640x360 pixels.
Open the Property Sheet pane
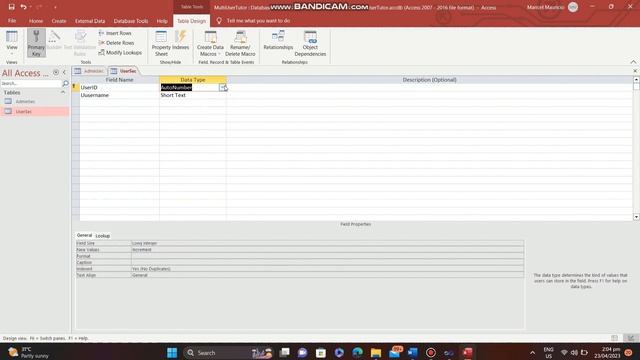coord(161,43)
